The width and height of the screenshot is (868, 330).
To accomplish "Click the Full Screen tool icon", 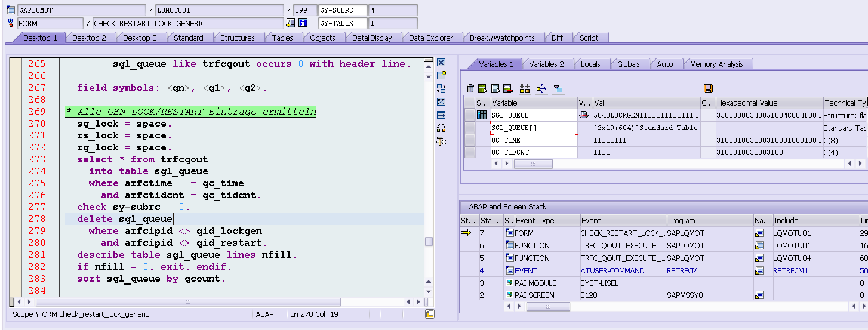I will 441,101.
